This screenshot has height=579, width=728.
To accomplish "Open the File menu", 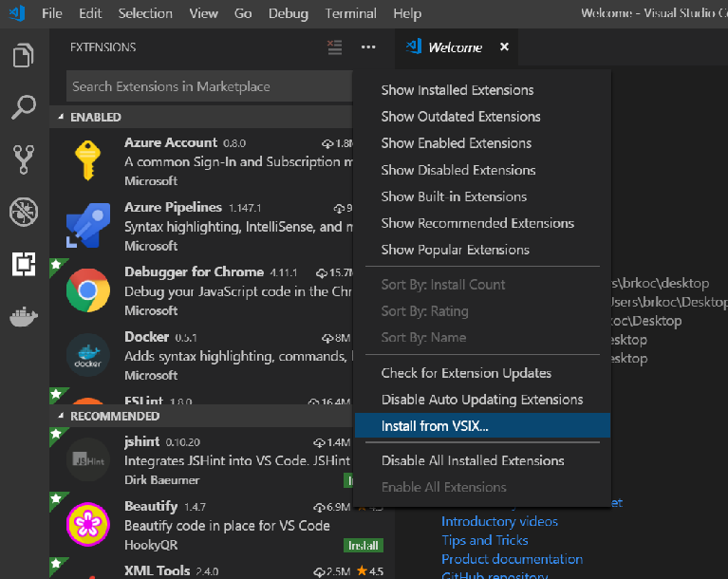I will (52, 13).
